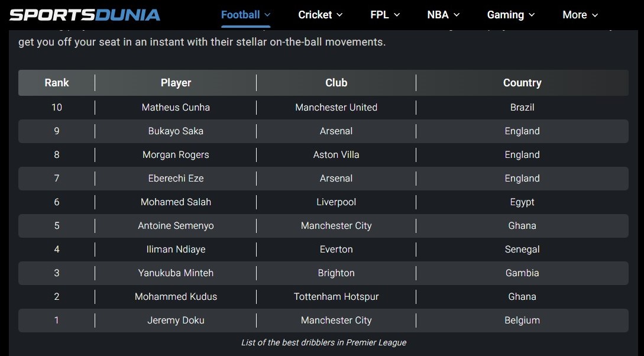Select the NBA navigation item
Image resolution: width=644 pixels, height=356 pixels.
(438, 15)
